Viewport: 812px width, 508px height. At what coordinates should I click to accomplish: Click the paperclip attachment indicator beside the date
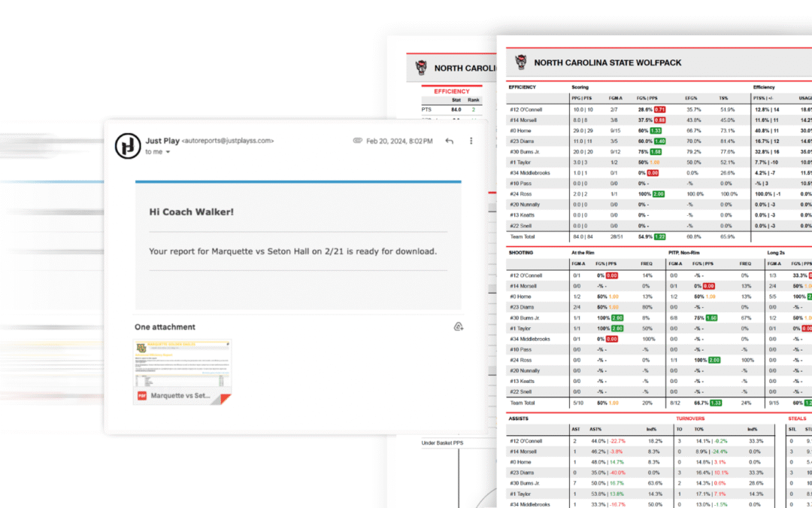coord(358,141)
